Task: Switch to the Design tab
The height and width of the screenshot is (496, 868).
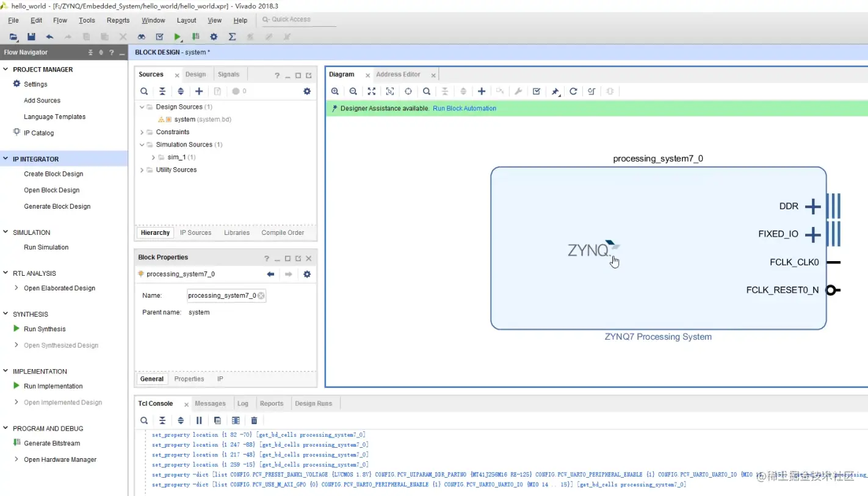Action: [x=195, y=74]
